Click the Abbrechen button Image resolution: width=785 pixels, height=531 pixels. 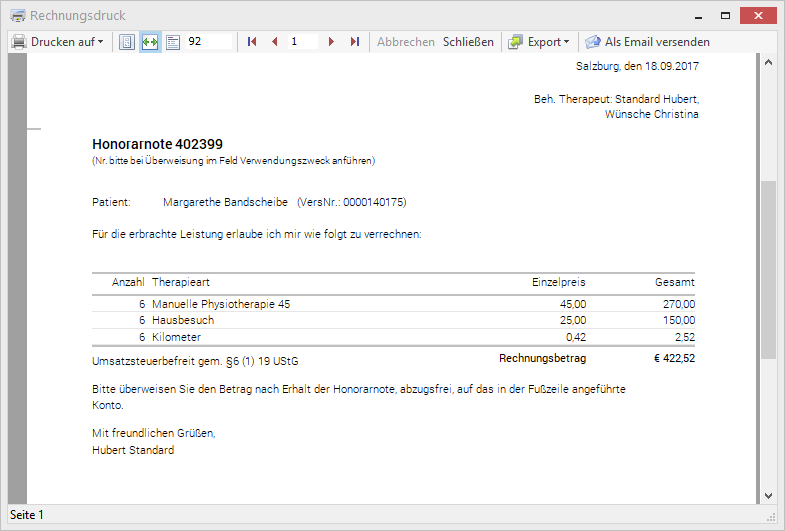pos(405,42)
